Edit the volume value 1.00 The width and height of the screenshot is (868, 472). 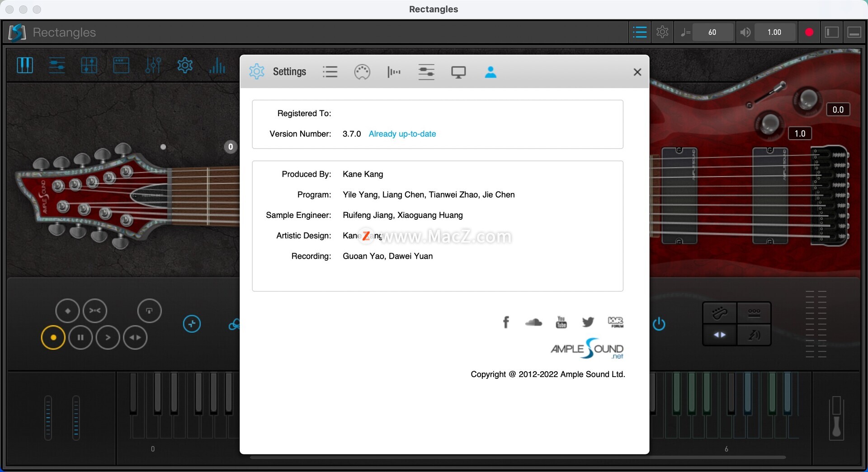click(774, 32)
